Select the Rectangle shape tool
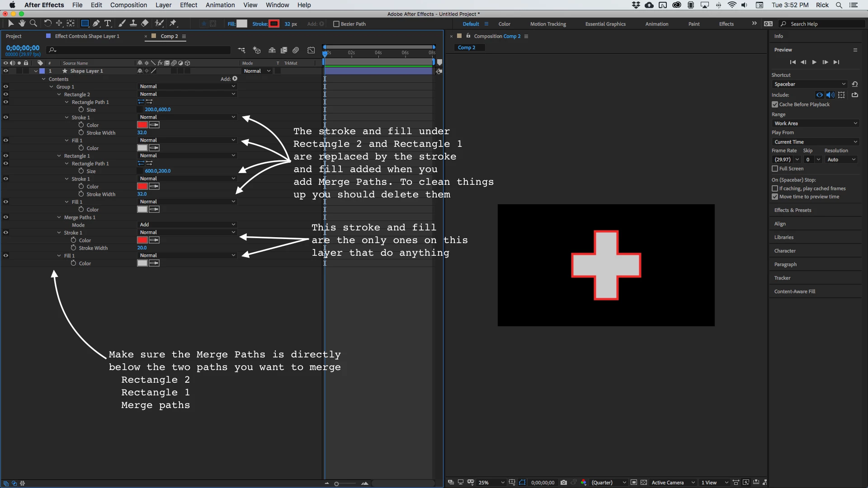868x488 pixels. tap(85, 23)
